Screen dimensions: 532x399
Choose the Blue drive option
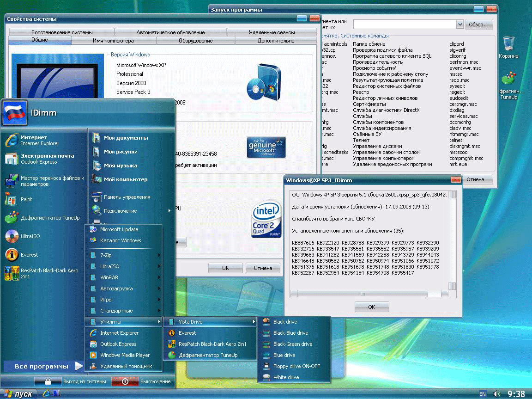click(294, 355)
